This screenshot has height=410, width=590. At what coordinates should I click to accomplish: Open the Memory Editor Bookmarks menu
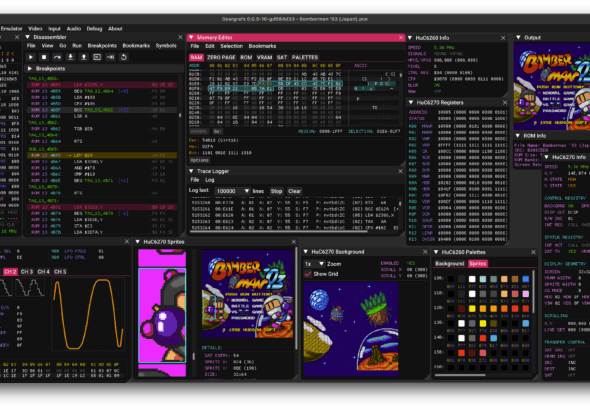[x=262, y=46]
